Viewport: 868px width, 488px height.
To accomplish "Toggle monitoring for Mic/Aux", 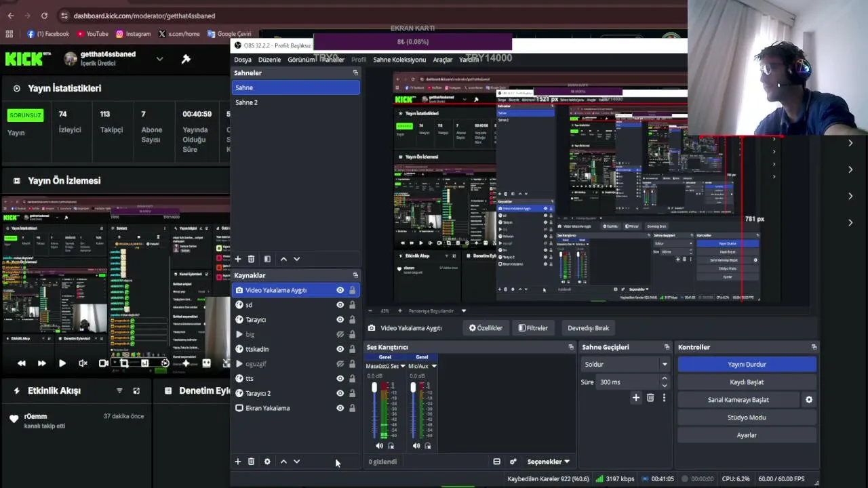I will pos(428,446).
